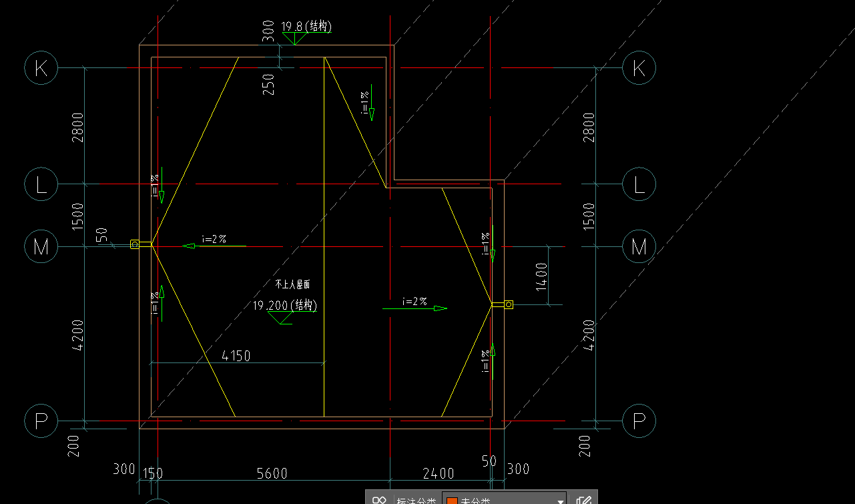Select the left-side 2800 dimension

(78, 127)
